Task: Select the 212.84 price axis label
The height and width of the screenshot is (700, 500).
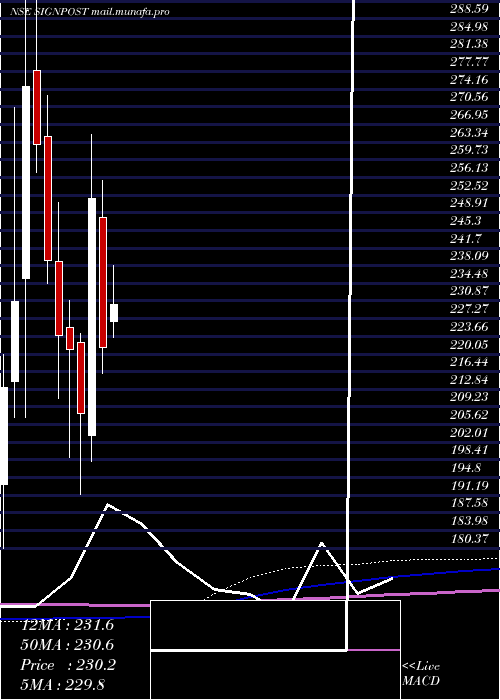Action: click(x=469, y=379)
